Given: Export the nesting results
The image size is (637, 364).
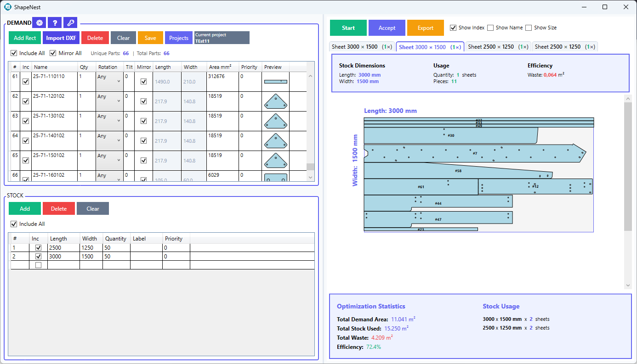Looking at the screenshot, I should pos(425,28).
